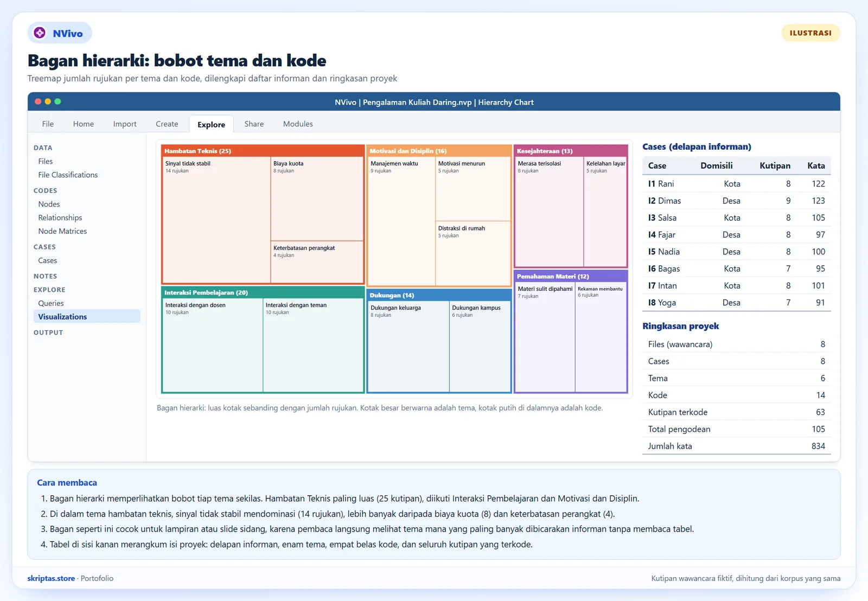The height and width of the screenshot is (601, 868).
Task: Open the skriptas.store link
Action: tap(51, 578)
